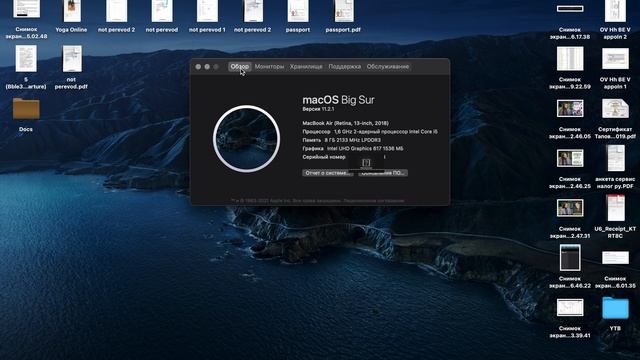
Task: Select the Поддержка tab
Action: point(344,67)
